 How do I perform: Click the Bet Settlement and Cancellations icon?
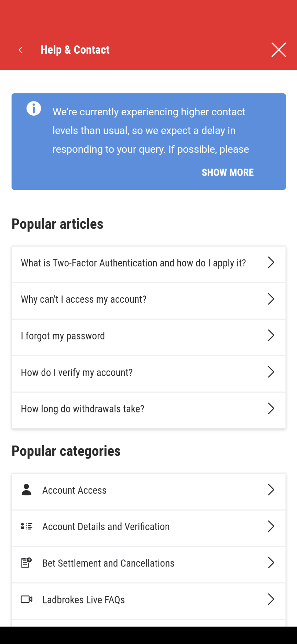[x=26, y=563]
